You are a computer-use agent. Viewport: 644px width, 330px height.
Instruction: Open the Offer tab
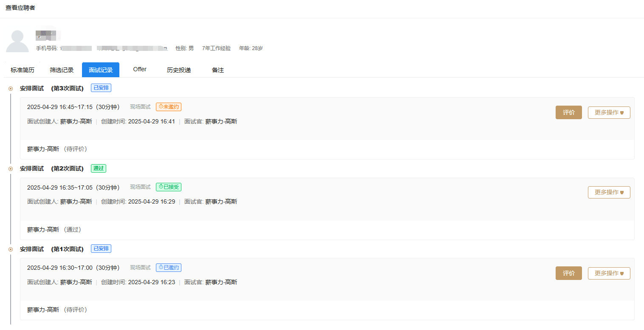tap(140, 70)
